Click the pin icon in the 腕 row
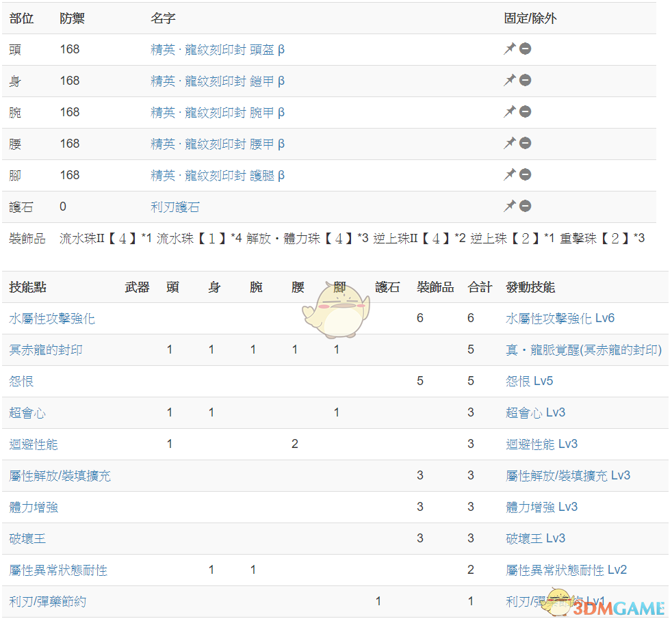Screen dimensions: 672x621 (509, 112)
